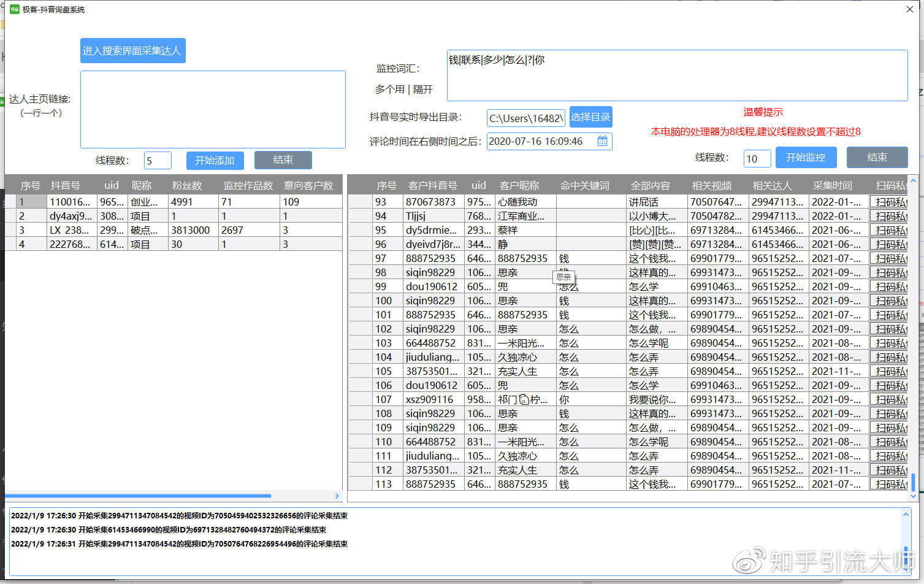Click 监控作品数 column header
Screen dimensions: 924x584
point(248,185)
